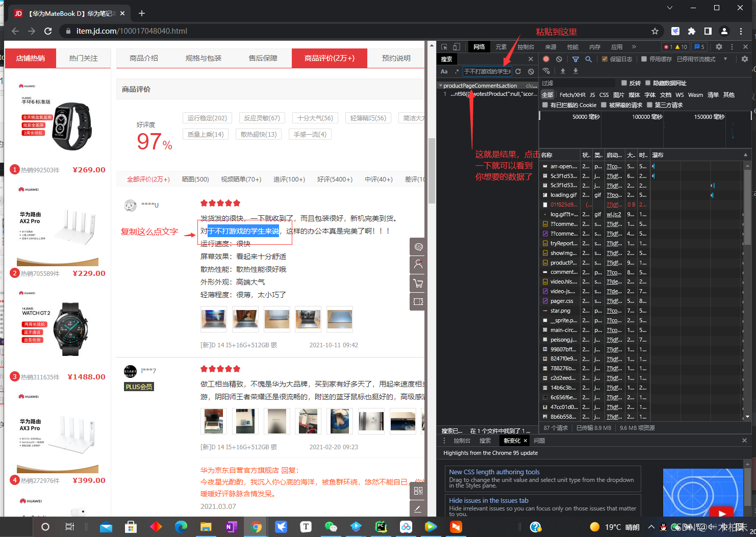This screenshot has width=756, height=537.
Task: Open the DevTools three-dot menu
Action: point(732,46)
